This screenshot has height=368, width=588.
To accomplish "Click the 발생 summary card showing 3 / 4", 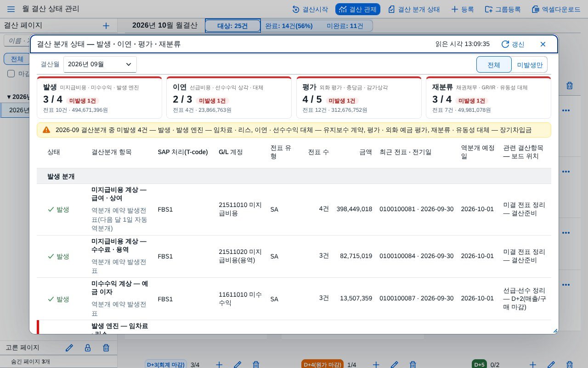I will (x=99, y=98).
